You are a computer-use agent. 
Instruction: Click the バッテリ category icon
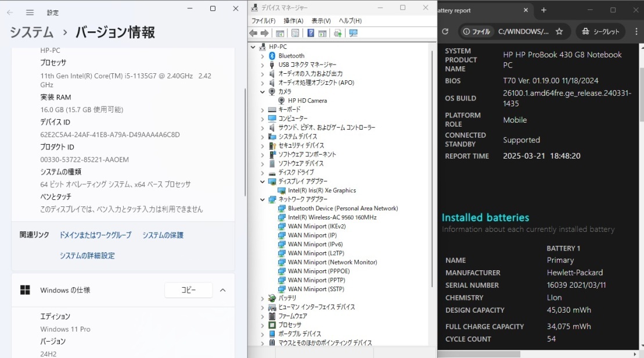272,298
